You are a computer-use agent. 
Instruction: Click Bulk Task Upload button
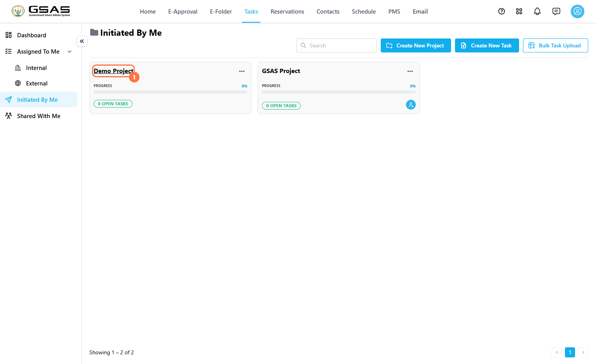coord(555,45)
